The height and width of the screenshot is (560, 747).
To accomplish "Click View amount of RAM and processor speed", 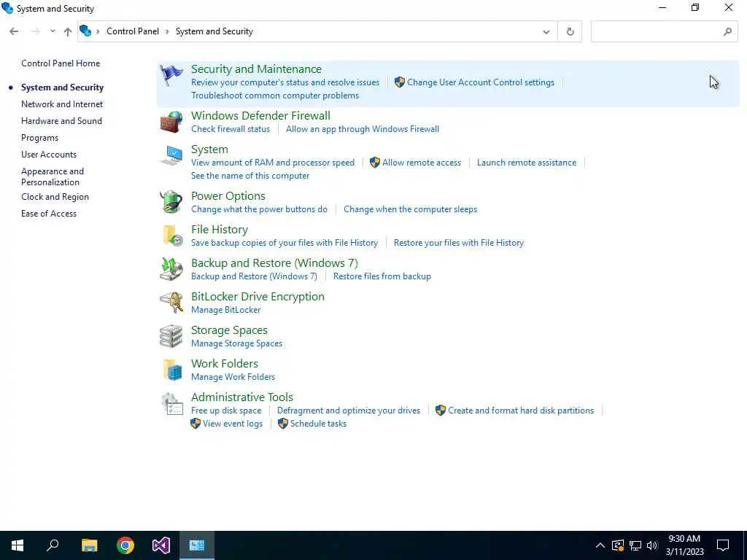I will (x=273, y=163).
